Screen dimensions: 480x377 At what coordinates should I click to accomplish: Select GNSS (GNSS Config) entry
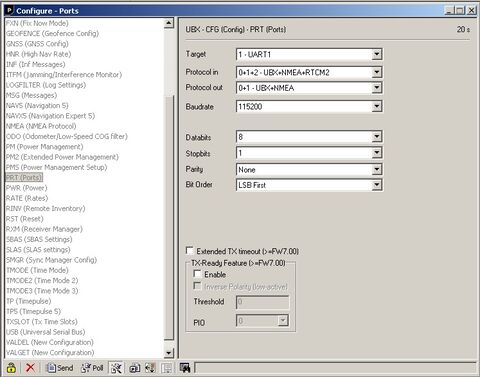[37, 44]
